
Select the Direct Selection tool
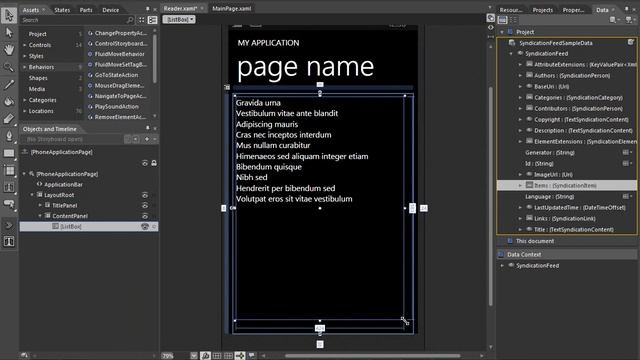click(x=9, y=33)
